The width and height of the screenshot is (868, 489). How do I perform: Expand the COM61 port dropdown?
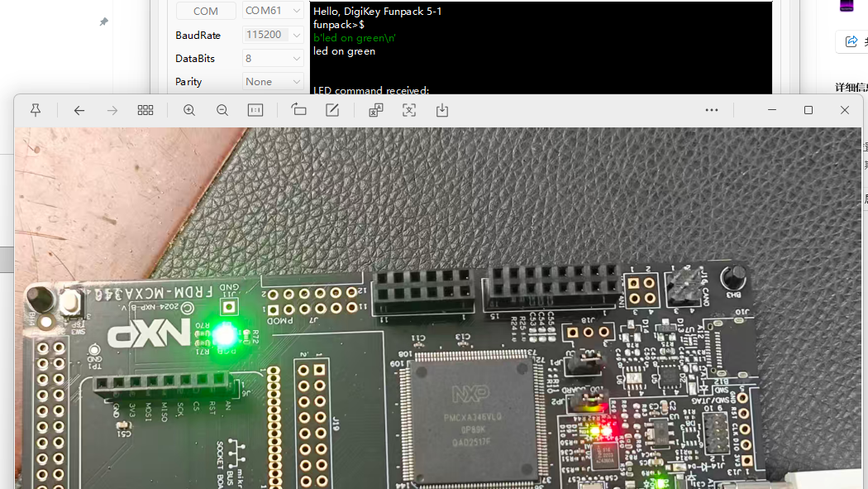pyautogui.click(x=274, y=11)
